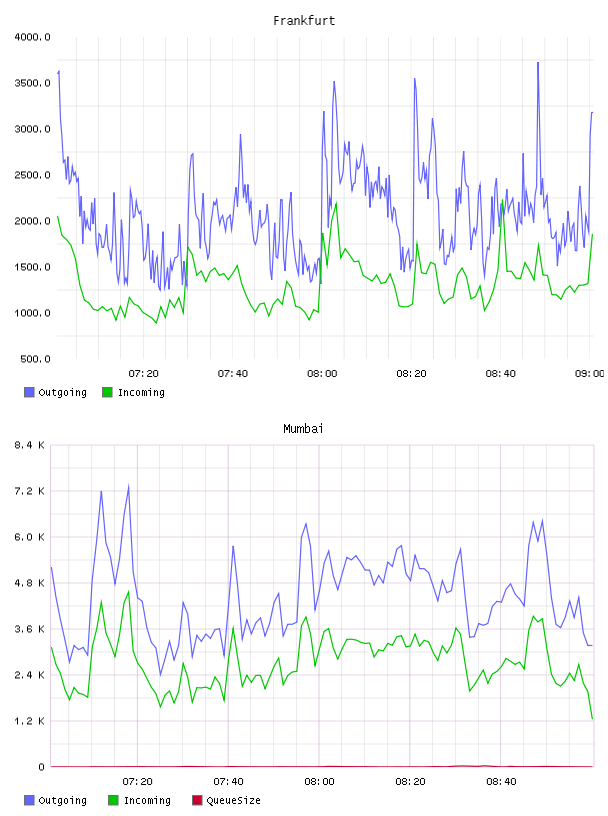Click Frankfurt y-axis label 3500.0
This screenshot has height=816, width=608.
(x=33, y=83)
